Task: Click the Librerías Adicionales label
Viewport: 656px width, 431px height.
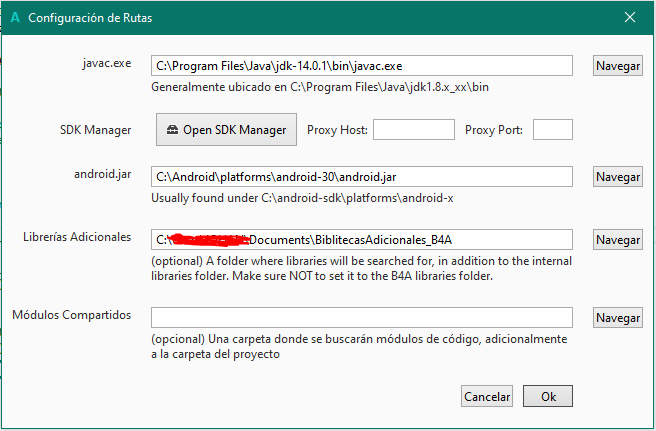Action: 77,237
